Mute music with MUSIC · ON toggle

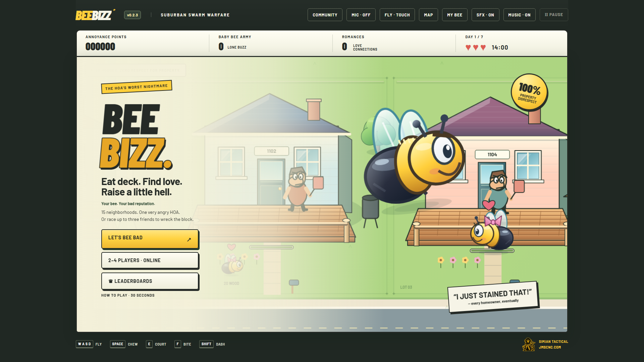(519, 15)
